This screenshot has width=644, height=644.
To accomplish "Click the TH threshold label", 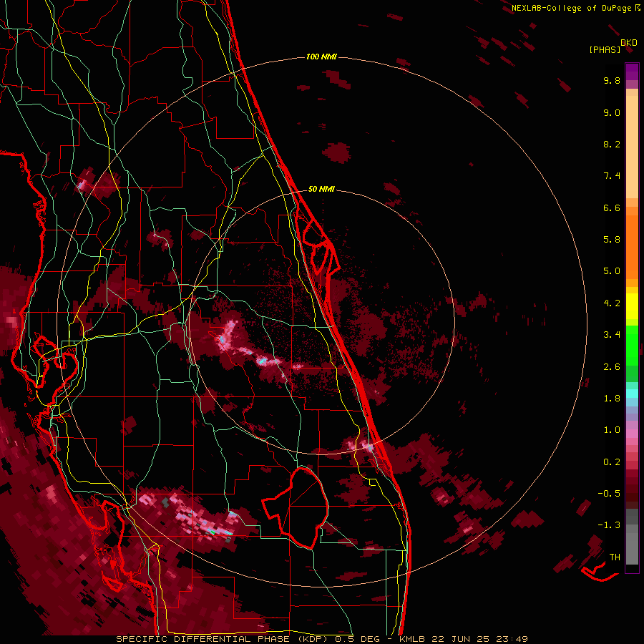I will (x=615, y=557).
